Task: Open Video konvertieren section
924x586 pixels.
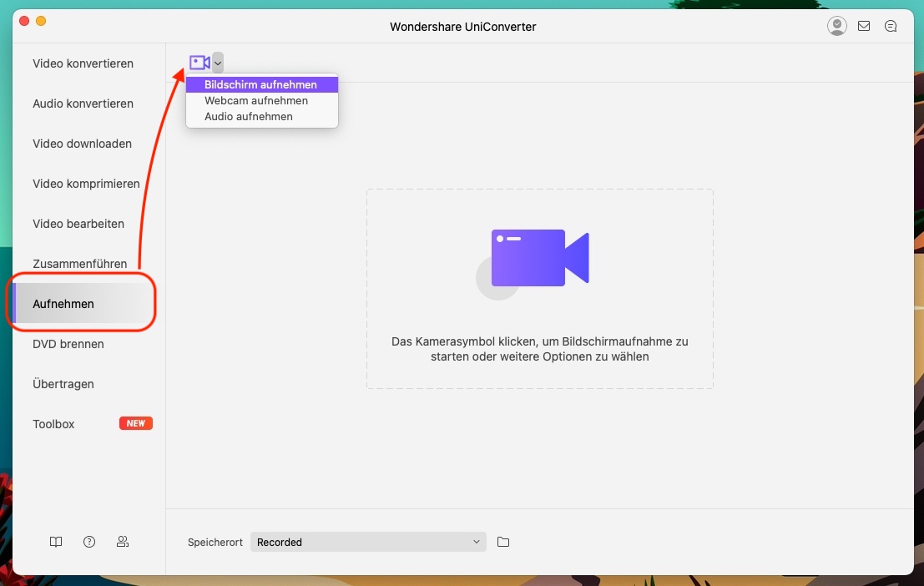Action: point(83,63)
